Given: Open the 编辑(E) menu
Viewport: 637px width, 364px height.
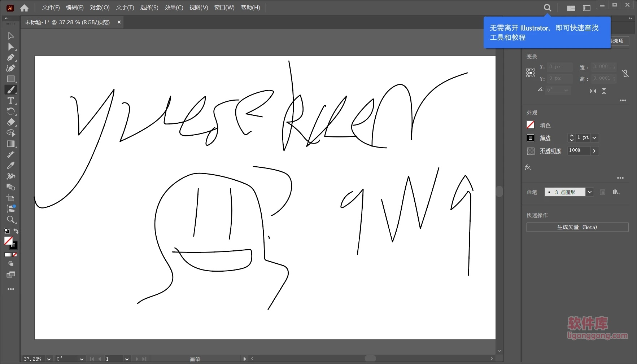Looking at the screenshot, I should coord(75,8).
